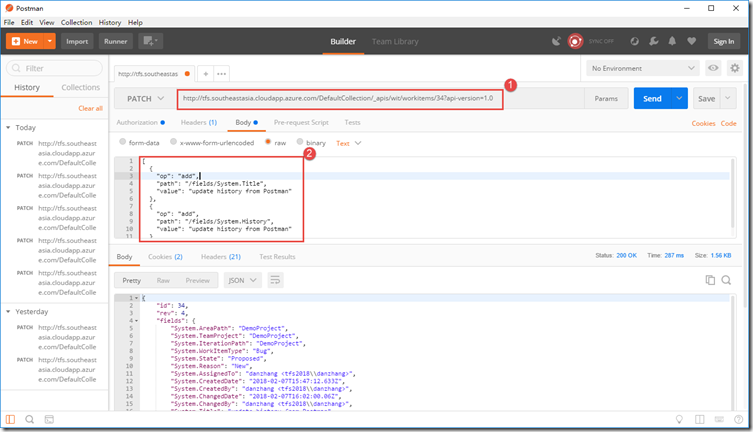Screen dimensions: 753x432
Task: Focus the sidebar Filter search field
Action: (x=54, y=68)
